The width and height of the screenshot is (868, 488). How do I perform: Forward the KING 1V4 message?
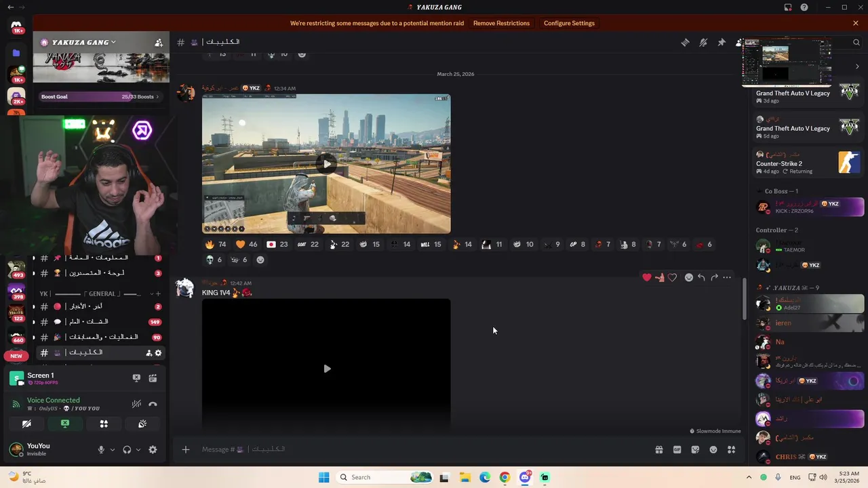714,277
